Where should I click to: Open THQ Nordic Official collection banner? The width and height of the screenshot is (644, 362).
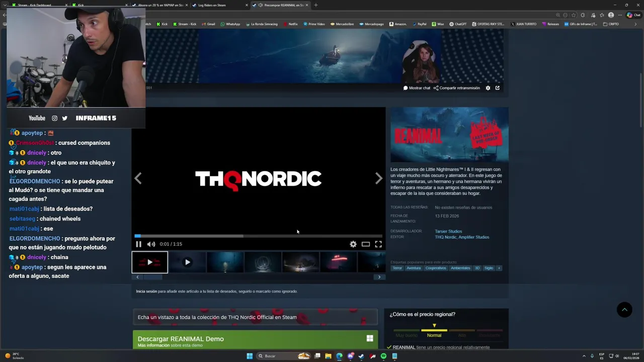tap(255, 317)
